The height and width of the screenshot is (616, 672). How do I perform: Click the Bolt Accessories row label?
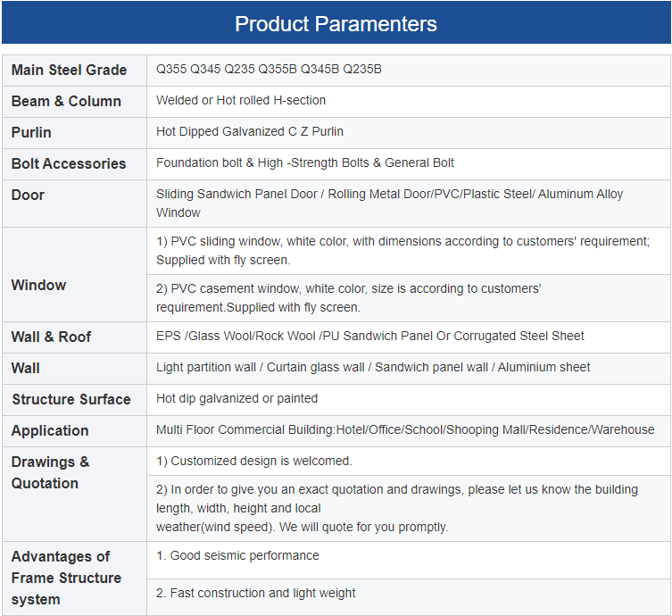click(x=69, y=163)
